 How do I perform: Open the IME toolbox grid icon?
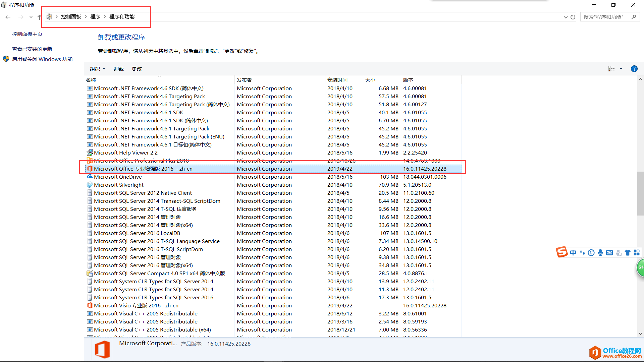[x=637, y=253]
